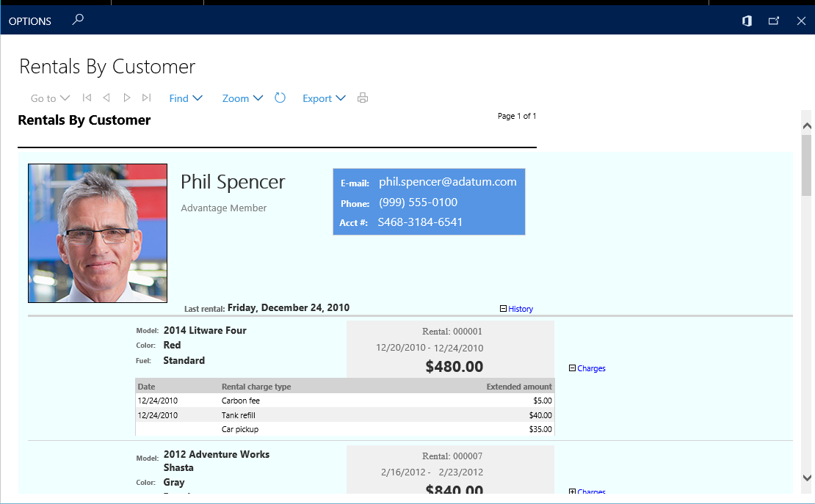Image resolution: width=815 pixels, height=504 pixels.
Task: Click the pop-out window icon
Action: coord(774,21)
